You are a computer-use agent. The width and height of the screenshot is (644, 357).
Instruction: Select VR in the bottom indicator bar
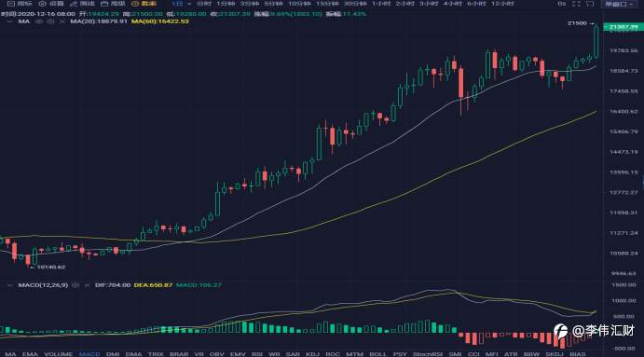199,353
